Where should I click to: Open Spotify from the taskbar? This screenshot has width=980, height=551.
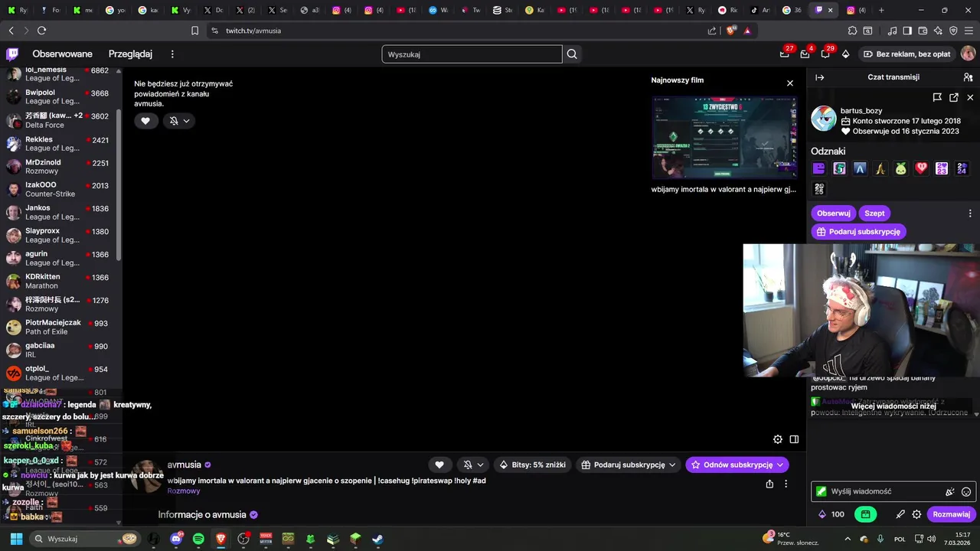pos(198,539)
